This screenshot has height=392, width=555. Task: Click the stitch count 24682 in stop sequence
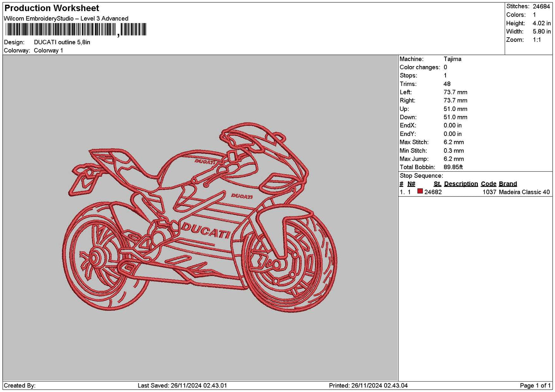pos(433,192)
